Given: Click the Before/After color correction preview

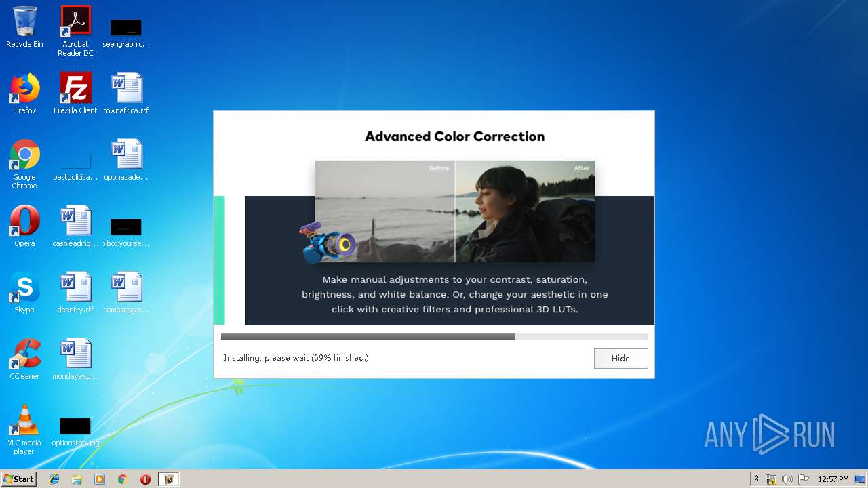Looking at the screenshot, I should click(x=454, y=211).
